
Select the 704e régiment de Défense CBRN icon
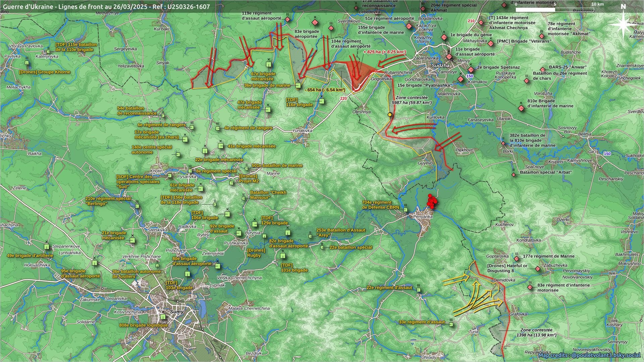[405, 210]
